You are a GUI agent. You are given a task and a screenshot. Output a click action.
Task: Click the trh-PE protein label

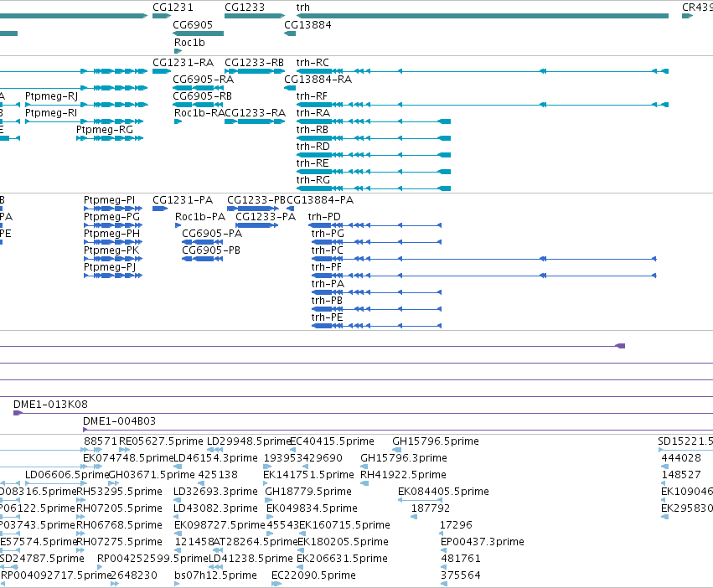[x=327, y=318]
